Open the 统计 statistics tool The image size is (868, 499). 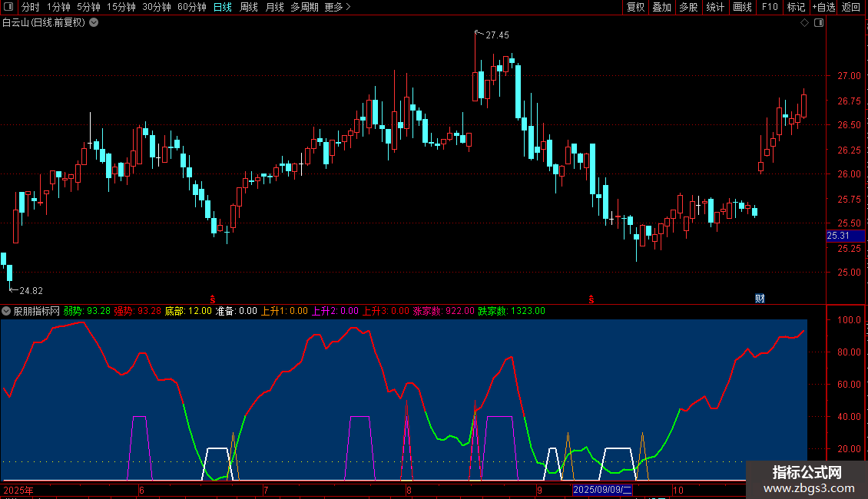point(714,7)
